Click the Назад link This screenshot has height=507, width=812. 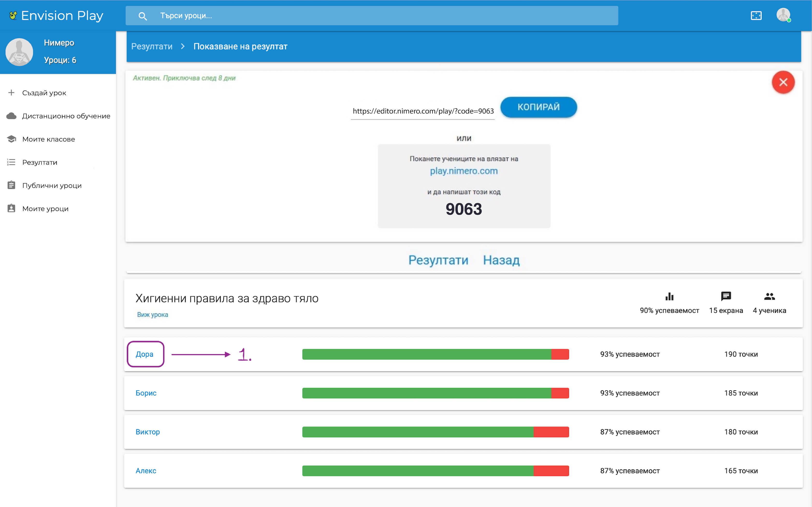click(x=501, y=260)
